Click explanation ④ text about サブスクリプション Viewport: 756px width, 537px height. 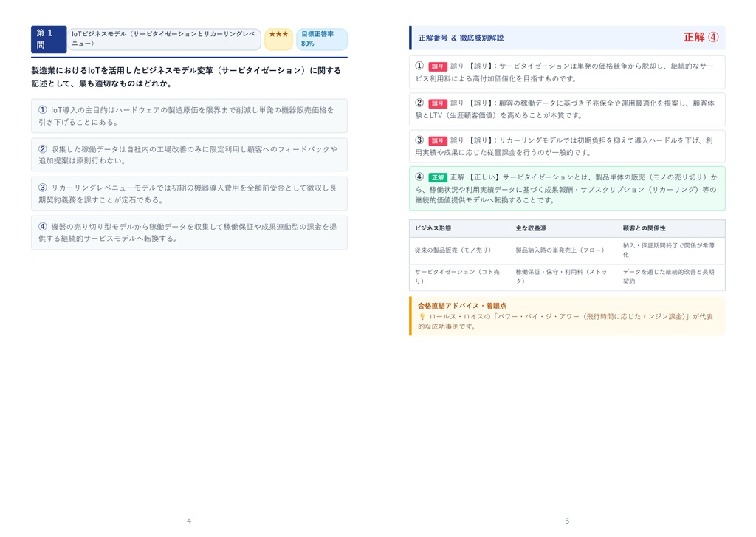[566, 188]
